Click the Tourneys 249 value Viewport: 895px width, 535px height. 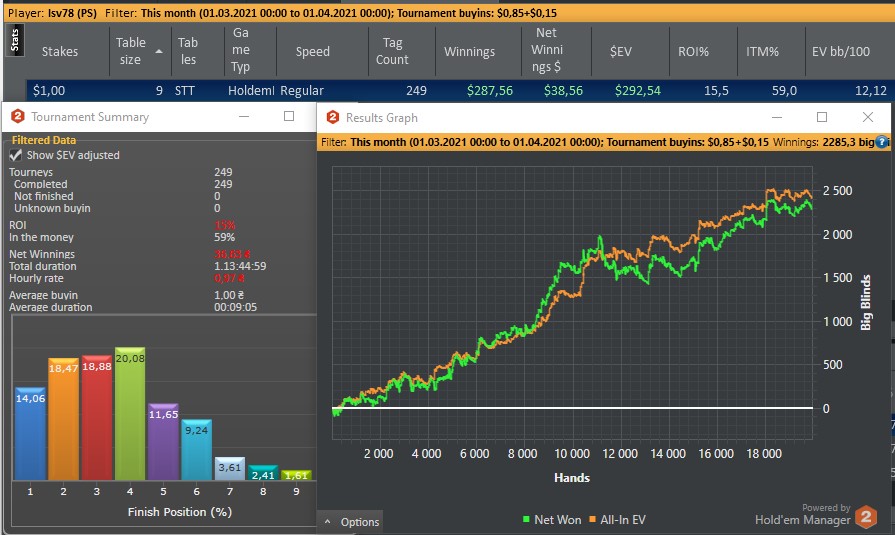223,172
